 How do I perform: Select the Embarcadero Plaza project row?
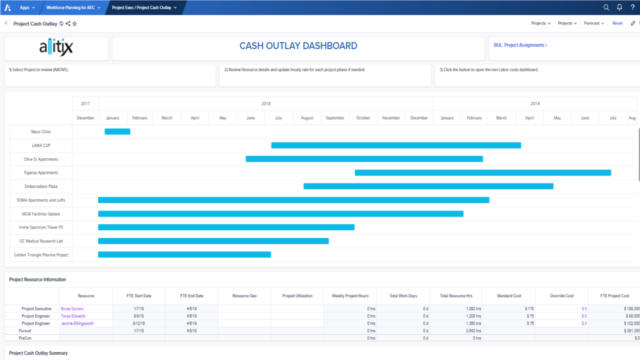coord(41,187)
